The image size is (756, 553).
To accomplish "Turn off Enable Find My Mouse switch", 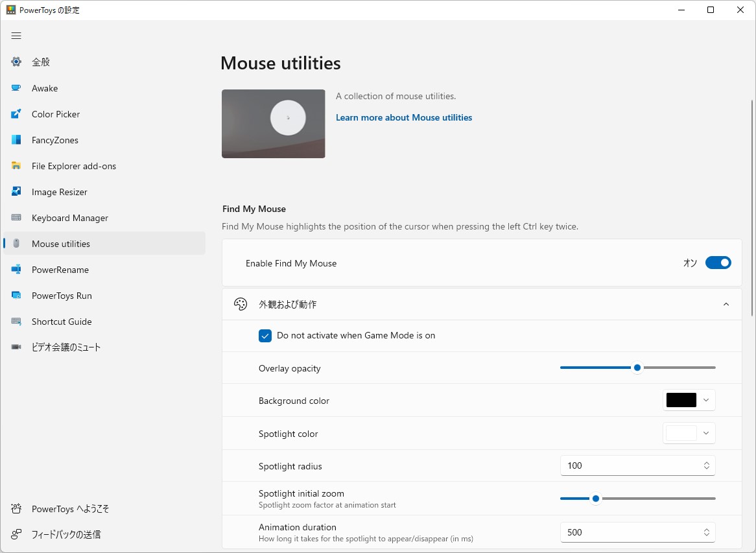I will pyautogui.click(x=718, y=263).
